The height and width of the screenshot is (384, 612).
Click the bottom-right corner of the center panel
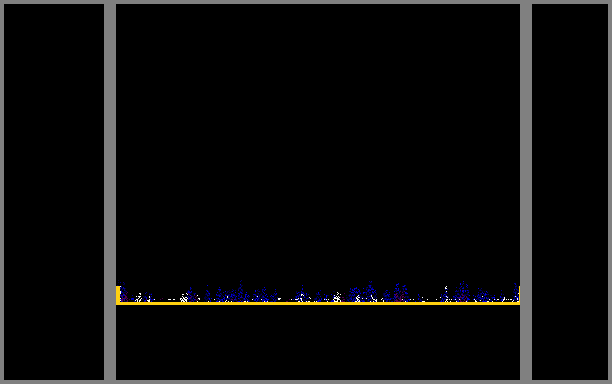point(519,379)
